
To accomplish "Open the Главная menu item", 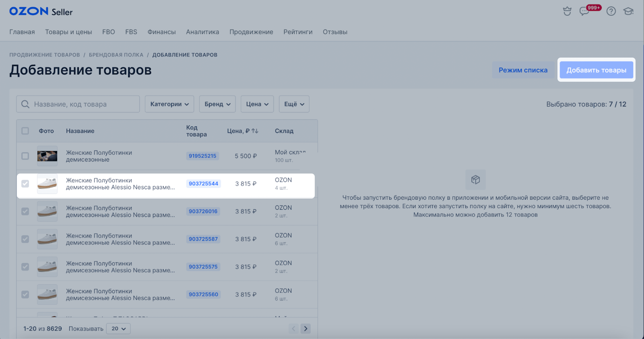I will tap(22, 32).
